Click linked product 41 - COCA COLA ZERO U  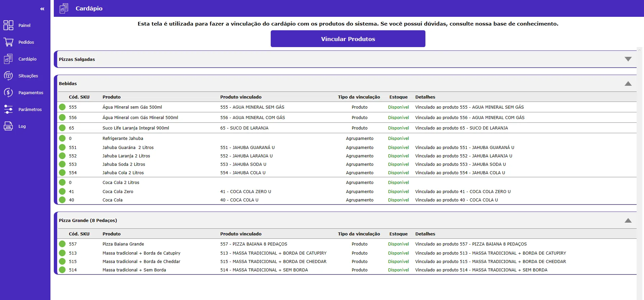[245, 191]
